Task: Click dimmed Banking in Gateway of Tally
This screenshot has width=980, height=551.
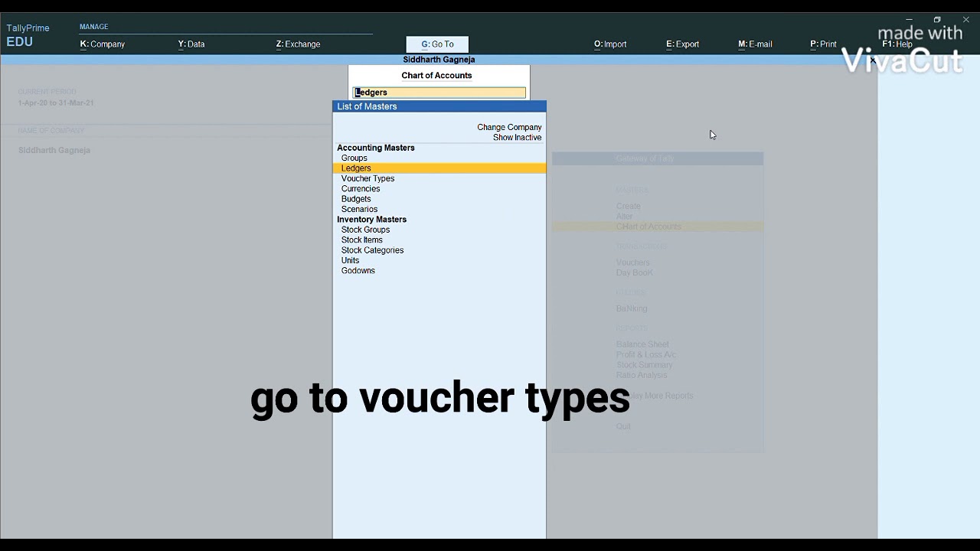Action: [632, 308]
